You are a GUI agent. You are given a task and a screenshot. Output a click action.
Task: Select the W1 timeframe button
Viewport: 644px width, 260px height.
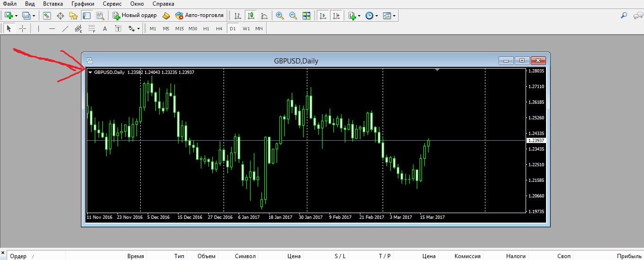click(246, 28)
